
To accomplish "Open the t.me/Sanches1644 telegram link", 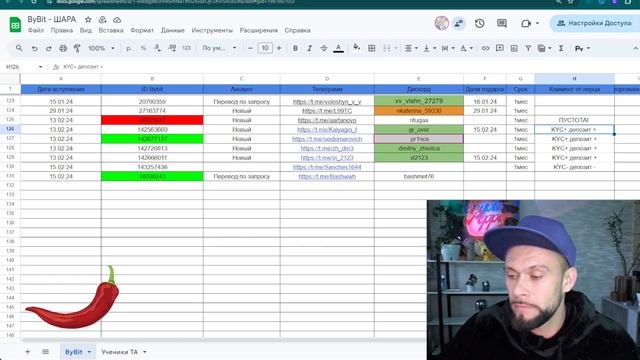I will pos(327,167).
